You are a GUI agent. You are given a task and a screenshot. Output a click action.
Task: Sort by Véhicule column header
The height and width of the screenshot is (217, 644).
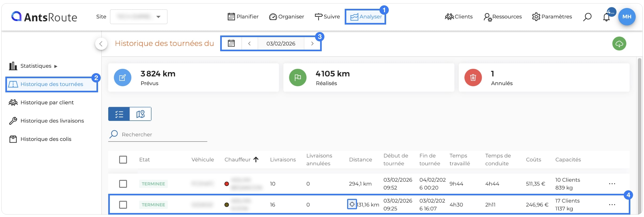click(x=203, y=160)
